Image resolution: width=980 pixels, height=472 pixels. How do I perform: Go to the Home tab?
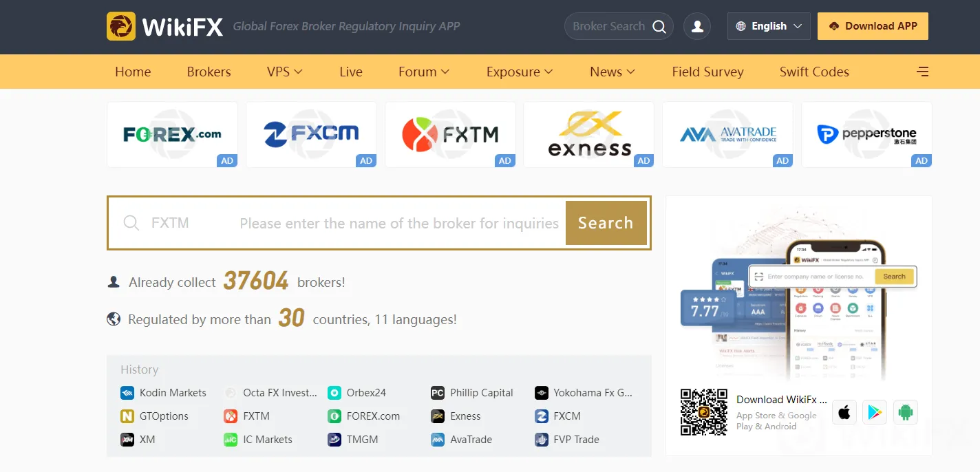pyautogui.click(x=133, y=72)
